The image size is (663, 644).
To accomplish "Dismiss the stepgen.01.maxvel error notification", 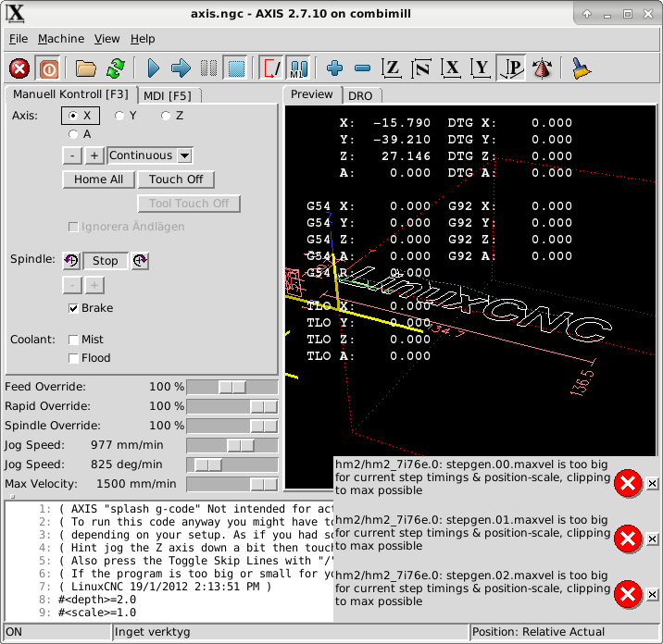I will click(x=652, y=539).
